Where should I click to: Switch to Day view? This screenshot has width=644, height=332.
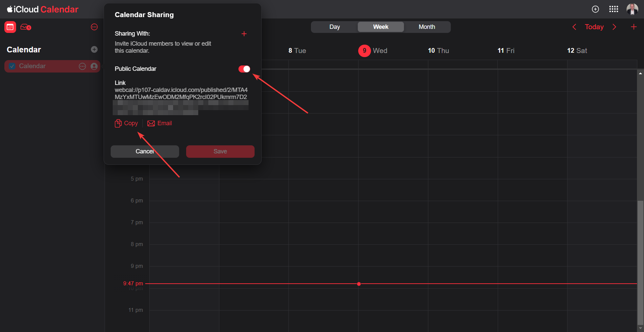pos(334,27)
